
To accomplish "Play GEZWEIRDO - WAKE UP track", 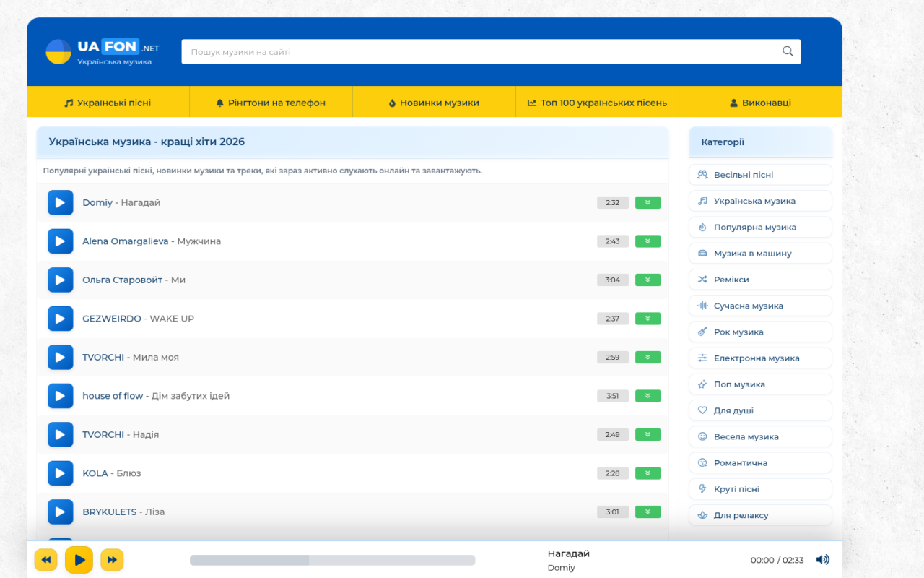I will (61, 319).
